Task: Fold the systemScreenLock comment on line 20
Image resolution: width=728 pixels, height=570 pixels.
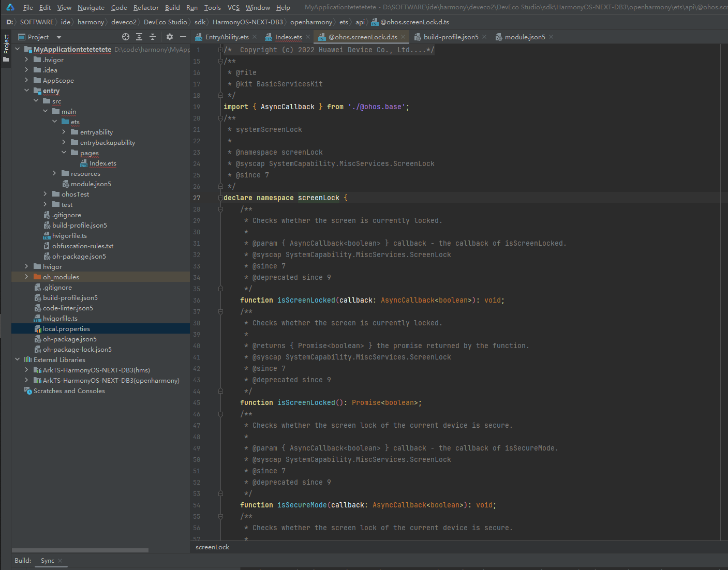Action: (220, 118)
